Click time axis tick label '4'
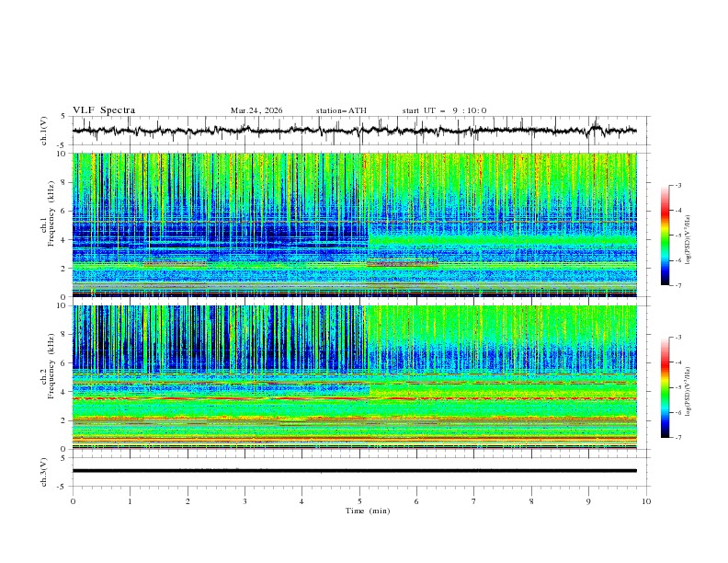This screenshot has width=728, height=563. 301,501
